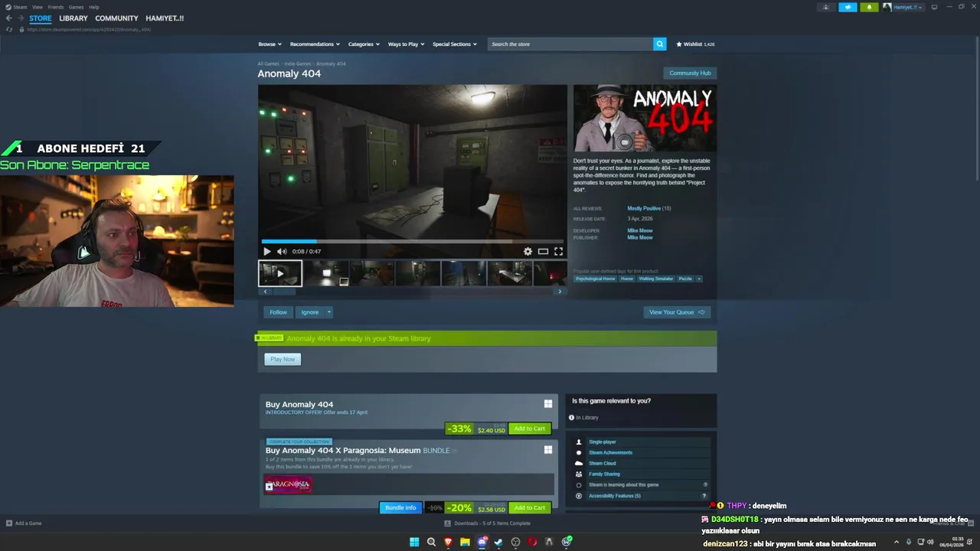Click the forward navigation arrow
The height and width of the screenshot is (551, 980).
pyautogui.click(x=20, y=18)
